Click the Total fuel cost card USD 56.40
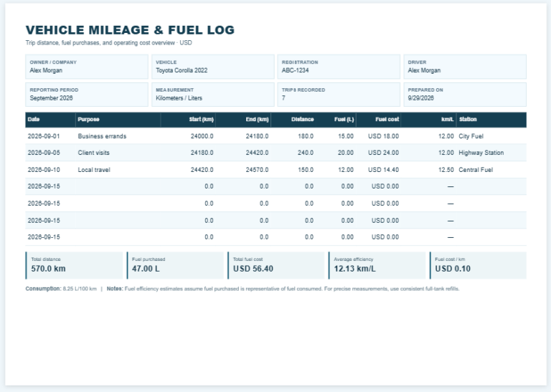 (275, 265)
